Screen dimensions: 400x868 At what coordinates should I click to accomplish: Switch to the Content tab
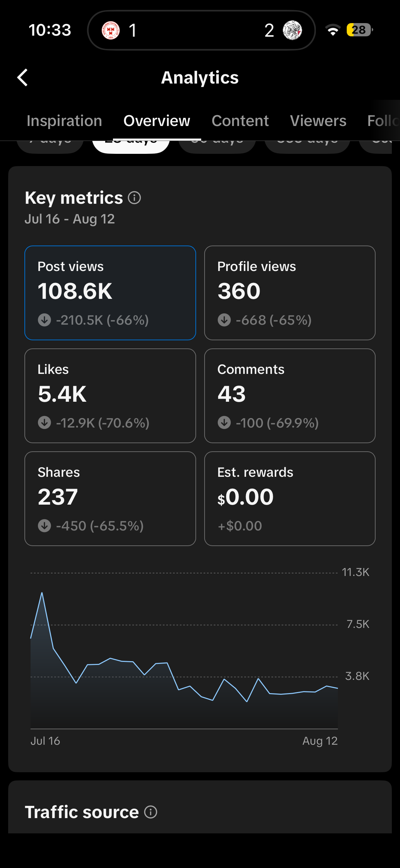tap(240, 121)
